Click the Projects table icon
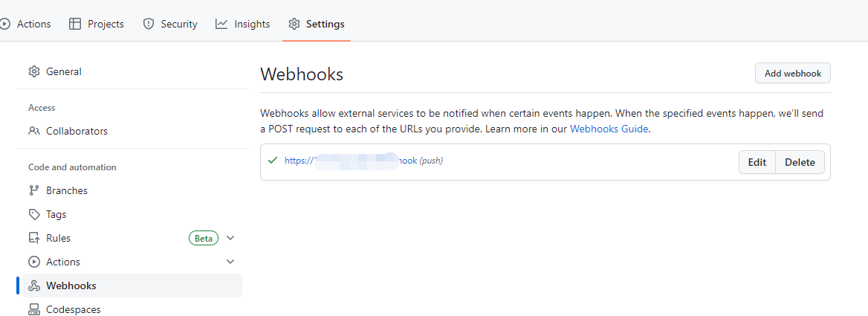Viewport: 868px width, 316px height. pos(75,24)
